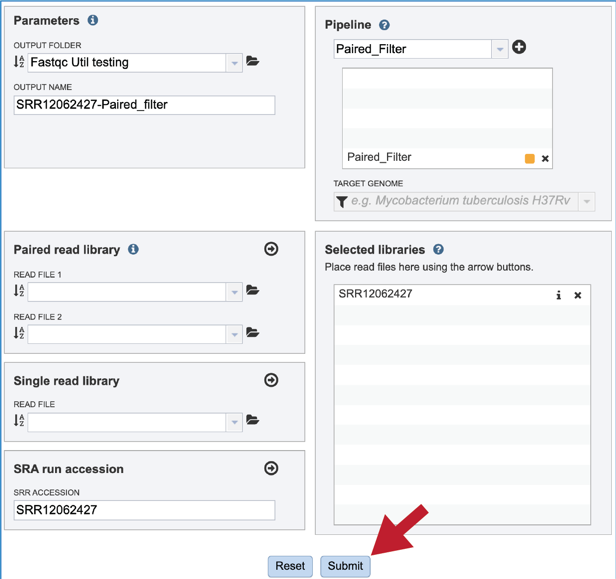Click the Submit button

tap(345, 566)
